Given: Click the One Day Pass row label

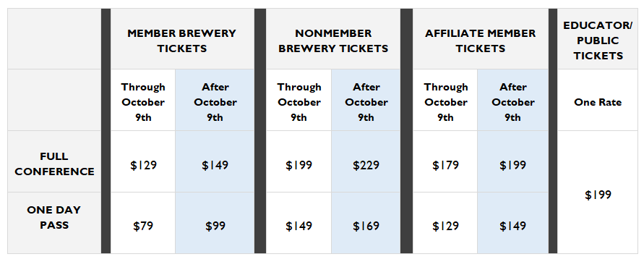Looking at the screenshot, I should coord(54,218).
